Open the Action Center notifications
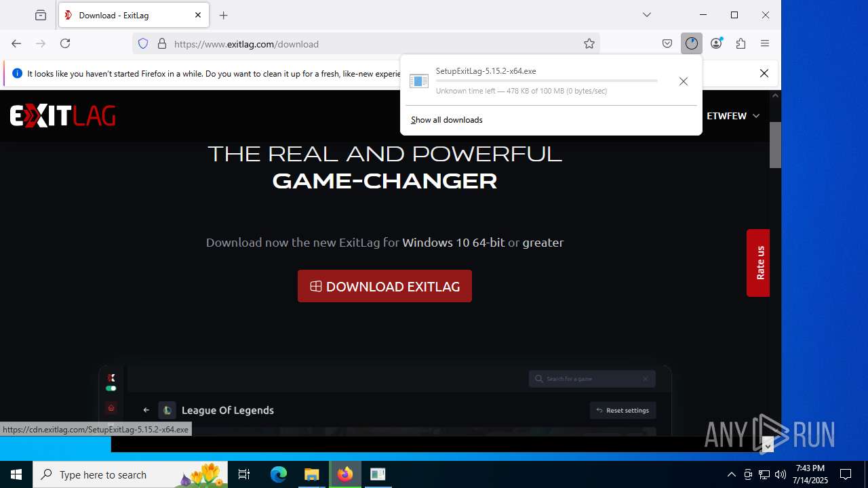This screenshot has height=488, width=868. (x=846, y=474)
